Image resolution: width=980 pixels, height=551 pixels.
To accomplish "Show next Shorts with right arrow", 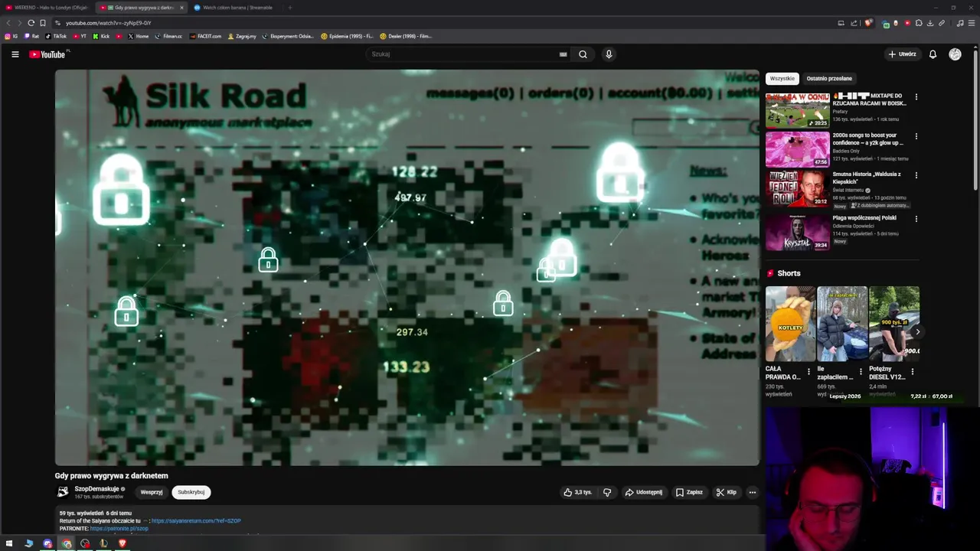I will (x=917, y=331).
